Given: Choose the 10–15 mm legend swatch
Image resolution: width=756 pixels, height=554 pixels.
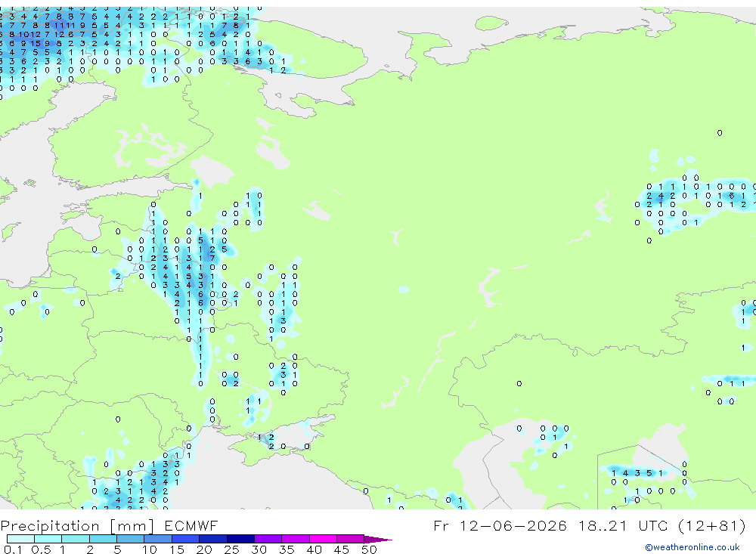Looking at the screenshot, I should 158,539.
